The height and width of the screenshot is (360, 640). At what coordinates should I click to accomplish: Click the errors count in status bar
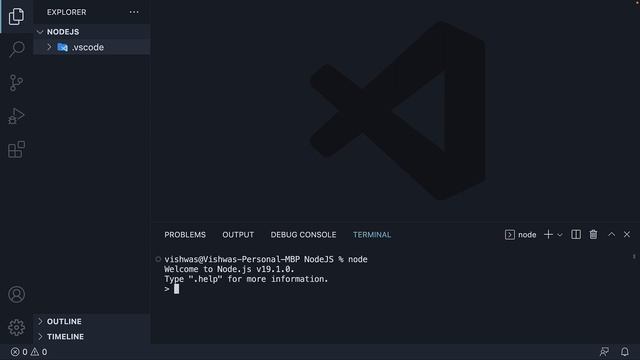[x=20, y=352]
